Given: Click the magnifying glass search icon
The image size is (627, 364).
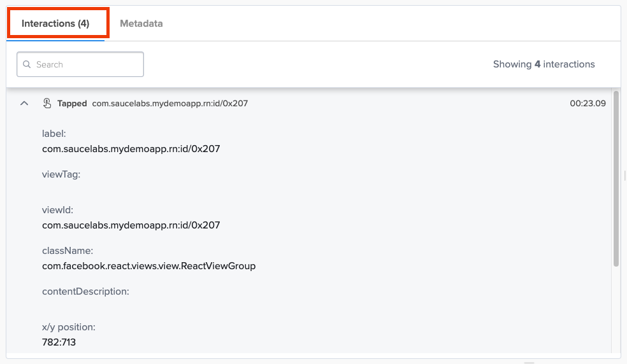Looking at the screenshot, I should pos(27,64).
